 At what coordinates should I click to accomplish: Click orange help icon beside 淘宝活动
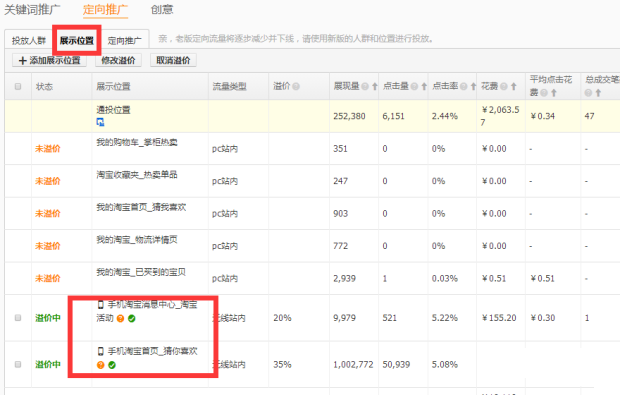[x=121, y=318]
